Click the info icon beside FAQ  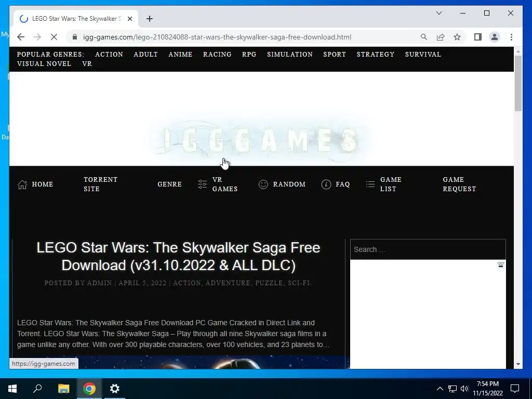coord(326,184)
